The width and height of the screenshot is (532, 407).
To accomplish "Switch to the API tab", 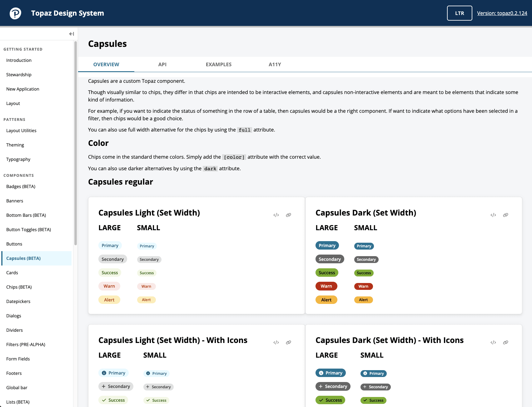I will tap(162, 64).
